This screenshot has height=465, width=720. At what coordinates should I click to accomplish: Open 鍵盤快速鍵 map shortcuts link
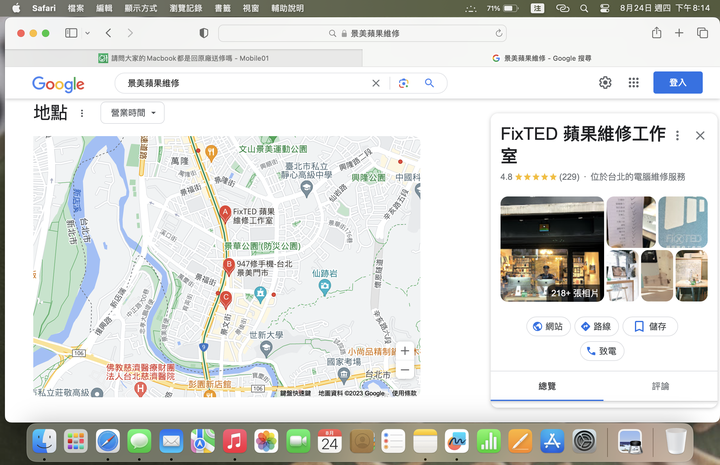click(295, 393)
